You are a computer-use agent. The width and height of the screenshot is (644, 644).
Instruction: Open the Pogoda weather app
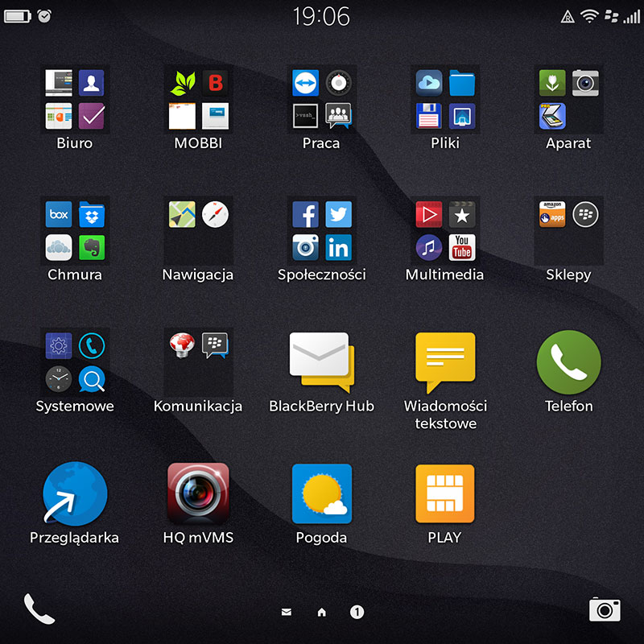point(321,493)
